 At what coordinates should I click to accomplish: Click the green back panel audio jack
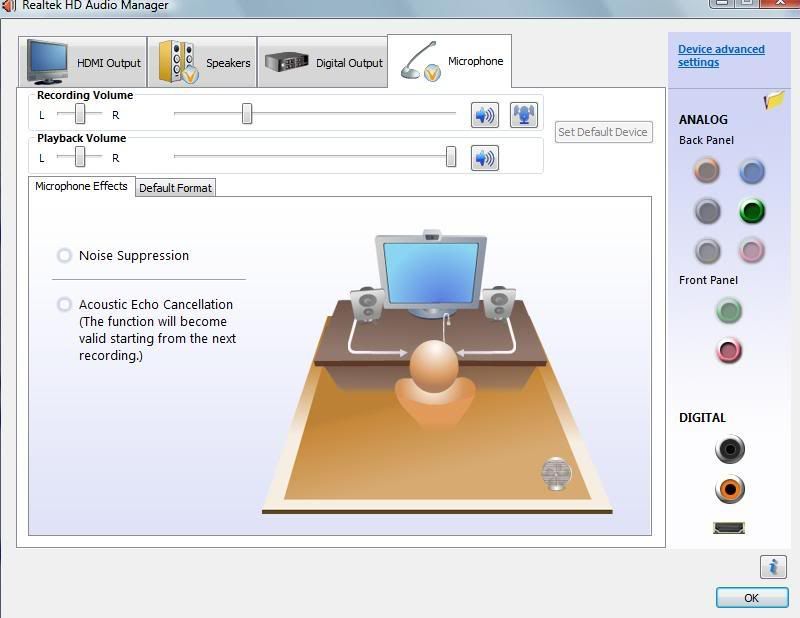[x=752, y=211]
